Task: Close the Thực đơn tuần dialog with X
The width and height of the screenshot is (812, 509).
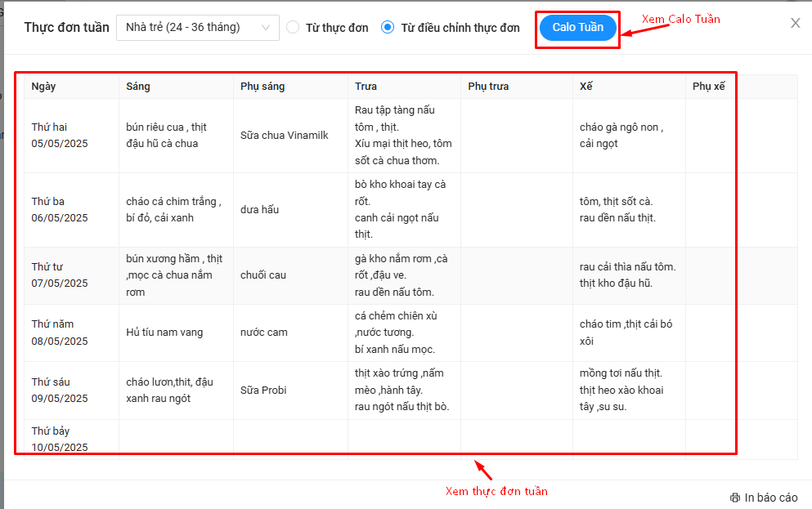Action: click(x=795, y=24)
